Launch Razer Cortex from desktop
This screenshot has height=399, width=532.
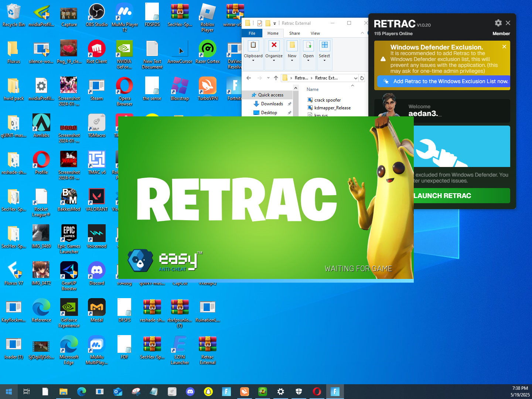click(208, 52)
